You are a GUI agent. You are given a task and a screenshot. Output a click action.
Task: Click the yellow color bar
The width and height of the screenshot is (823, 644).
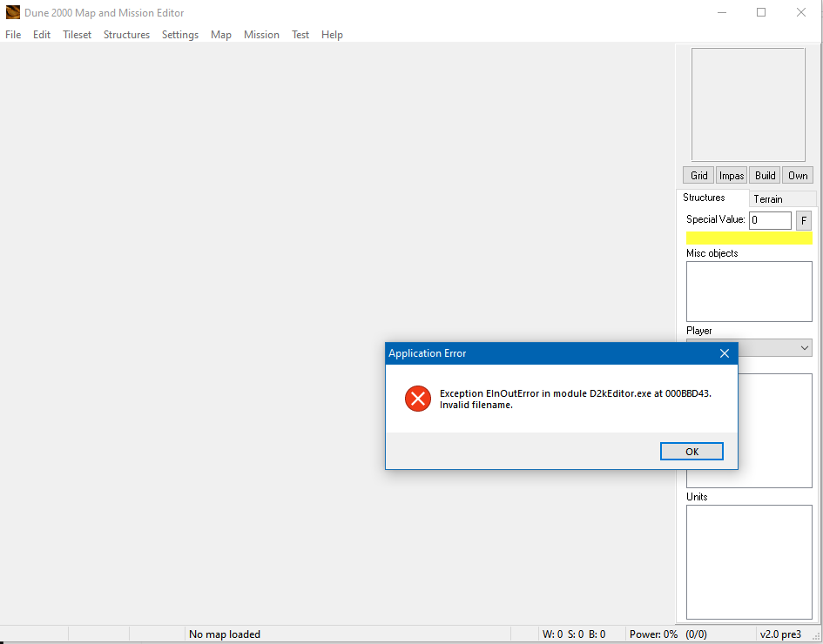coord(749,238)
